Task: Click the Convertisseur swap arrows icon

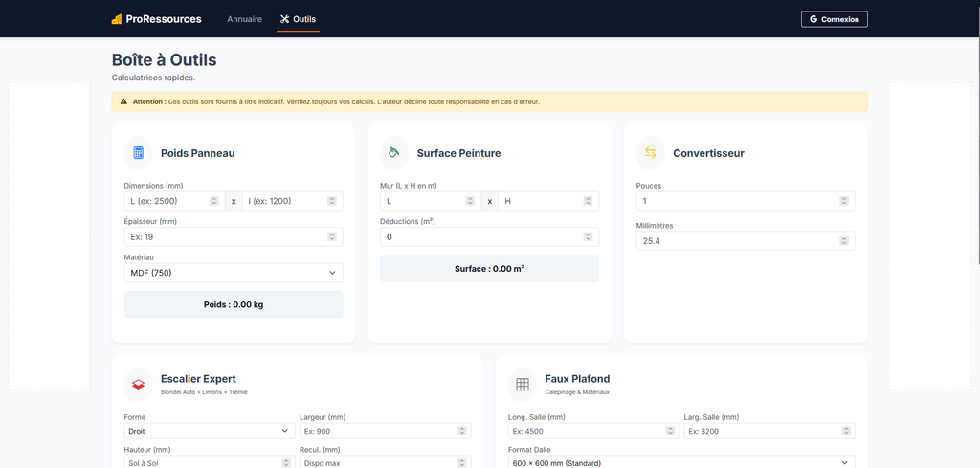Action: point(651,153)
